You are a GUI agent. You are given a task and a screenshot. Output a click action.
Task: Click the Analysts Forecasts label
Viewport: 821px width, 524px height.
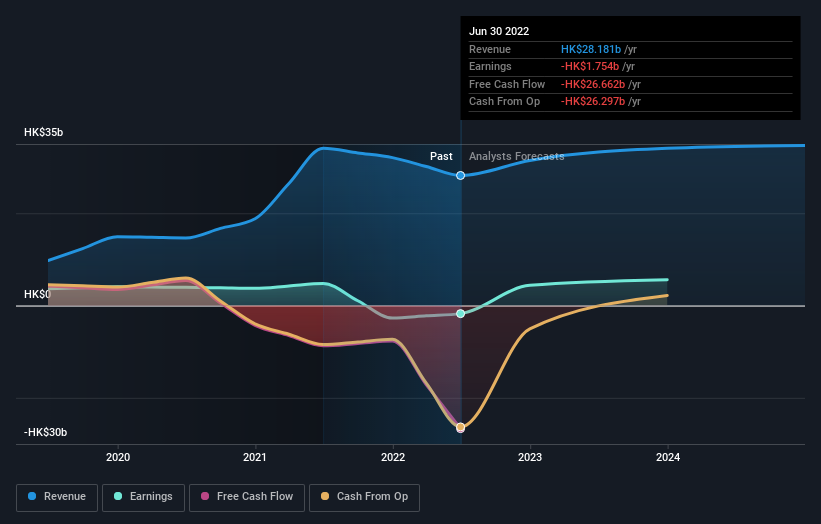pos(516,156)
